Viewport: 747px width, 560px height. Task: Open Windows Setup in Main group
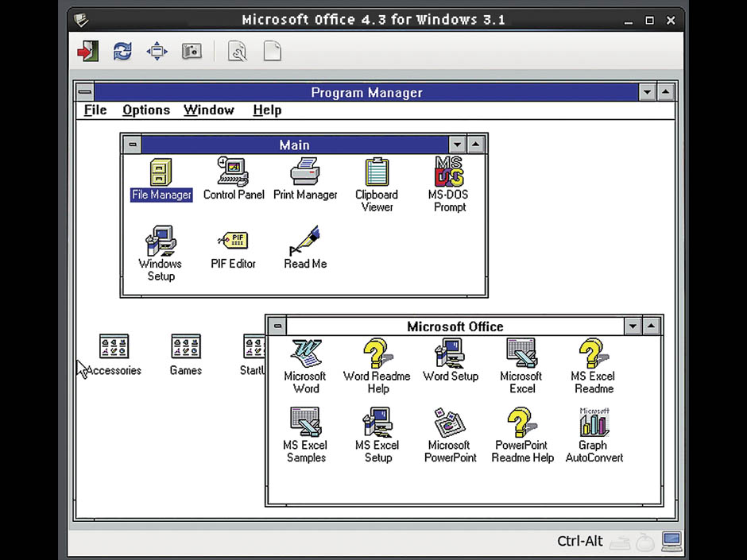pyautogui.click(x=161, y=254)
